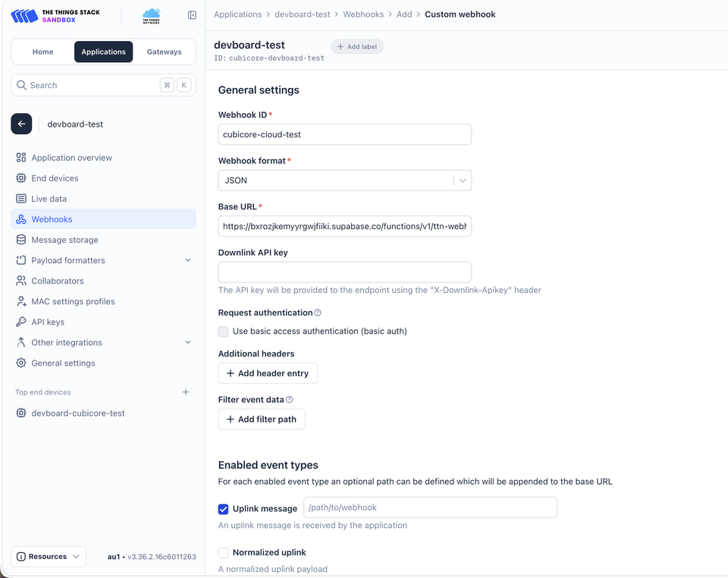Switch to the Gateways tab

tap(164, 52)
